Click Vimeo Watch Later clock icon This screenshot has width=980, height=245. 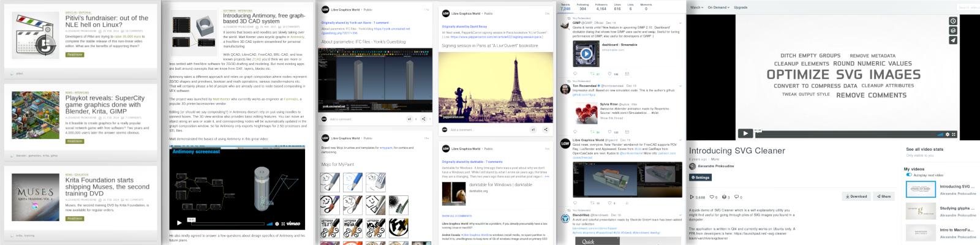coord(953,21)
